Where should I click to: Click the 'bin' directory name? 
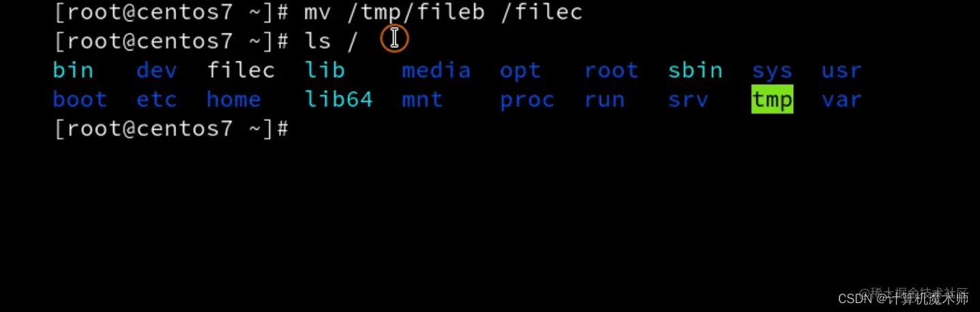(73, 70)
